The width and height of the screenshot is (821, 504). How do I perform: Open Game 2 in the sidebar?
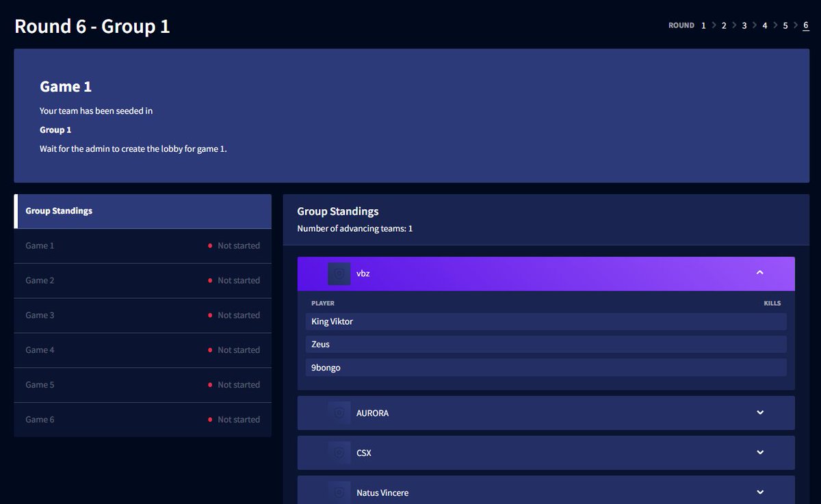point(143,280)
